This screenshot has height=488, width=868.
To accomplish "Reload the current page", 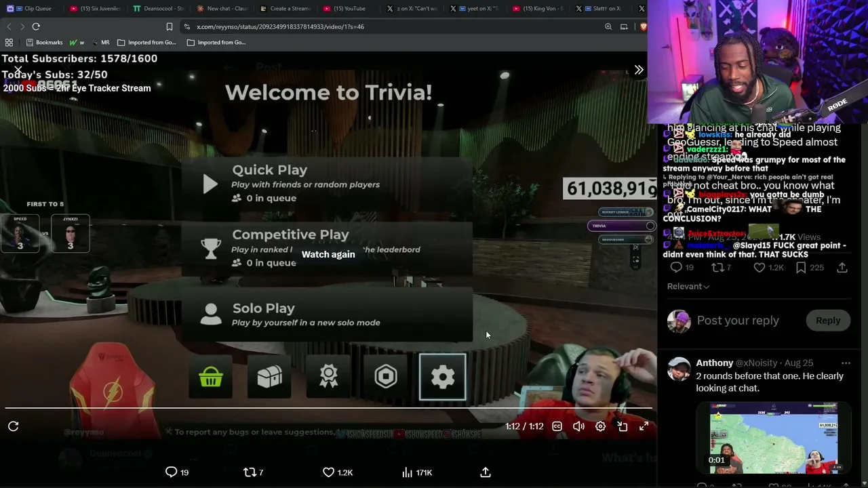I will point(36,26).
